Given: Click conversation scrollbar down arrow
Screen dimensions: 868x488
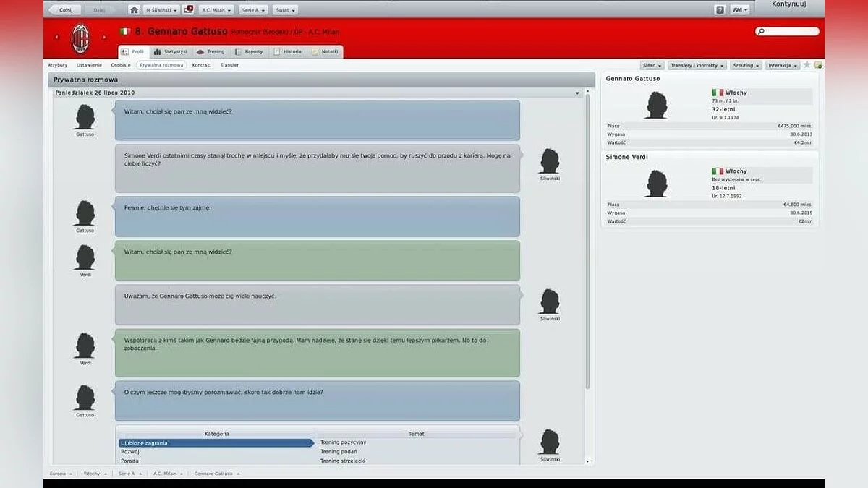Looking at the screenshot, I should [x=587, y=461].
